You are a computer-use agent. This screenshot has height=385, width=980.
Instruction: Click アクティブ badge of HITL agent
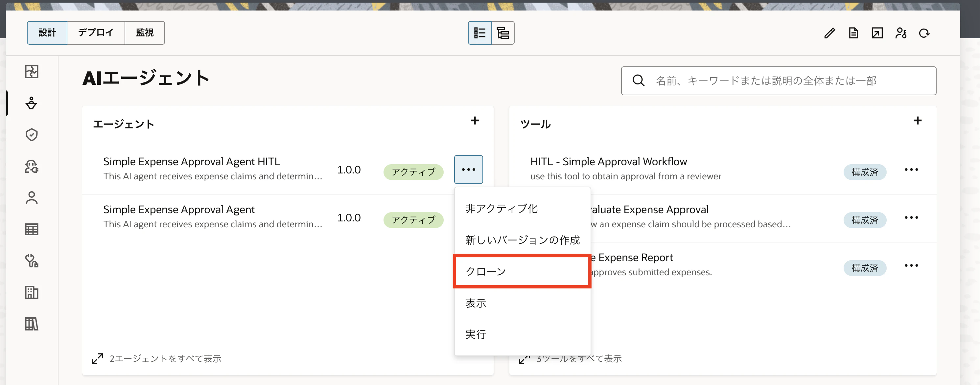[x=413, y=172]
